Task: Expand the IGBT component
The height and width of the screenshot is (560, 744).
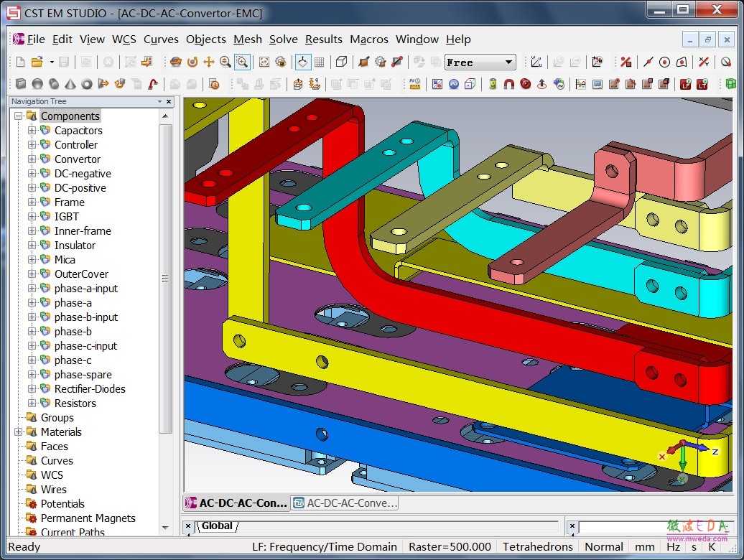Action: [x=32, y=217]
